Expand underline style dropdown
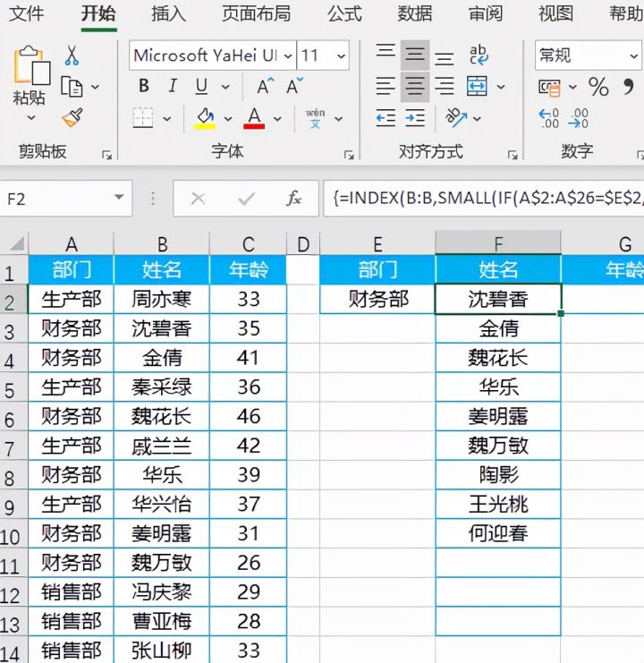 (x=225, y=87)
